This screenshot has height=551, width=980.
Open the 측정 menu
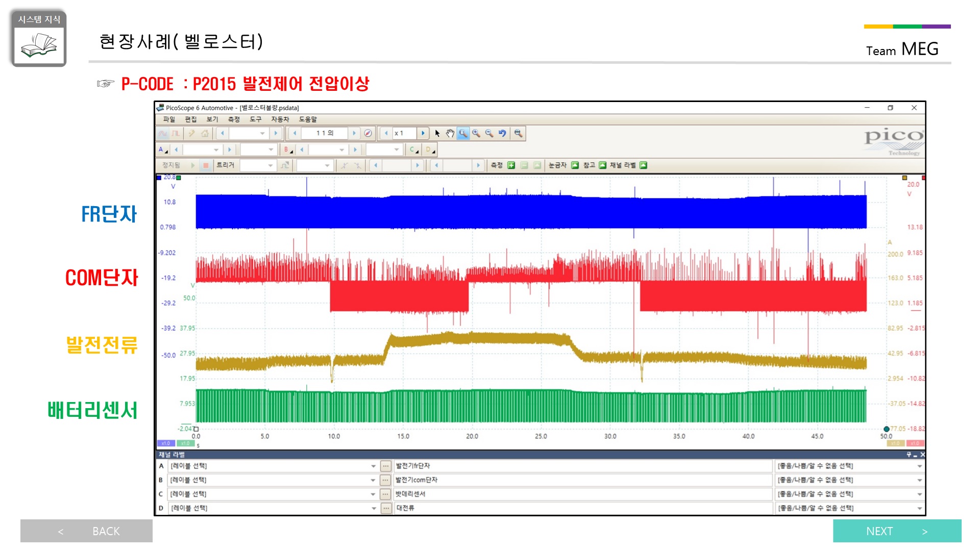234,119
